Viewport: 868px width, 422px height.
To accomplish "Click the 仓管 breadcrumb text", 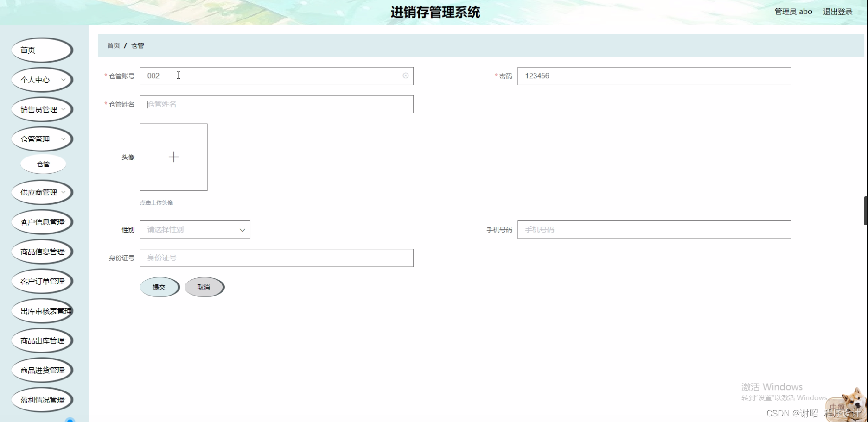I will click(x=138, y=45).
